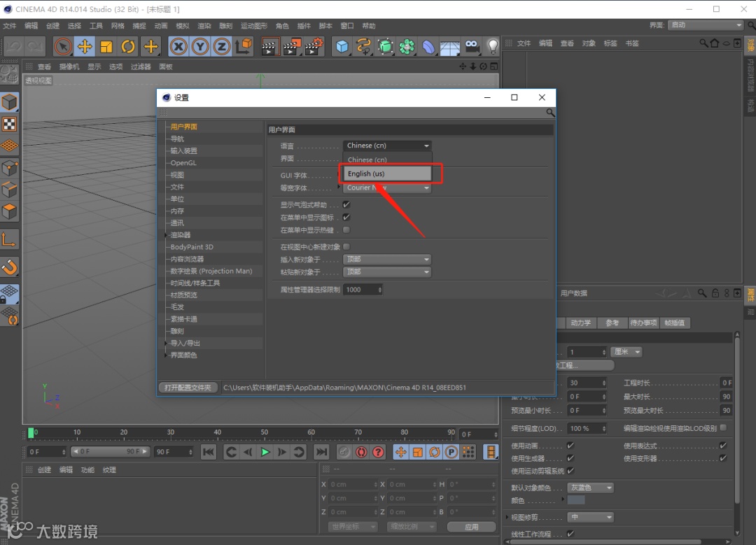This screenshot has width=756, height=545.
Task: Click record keyframe red button
Action: point(361,452)
